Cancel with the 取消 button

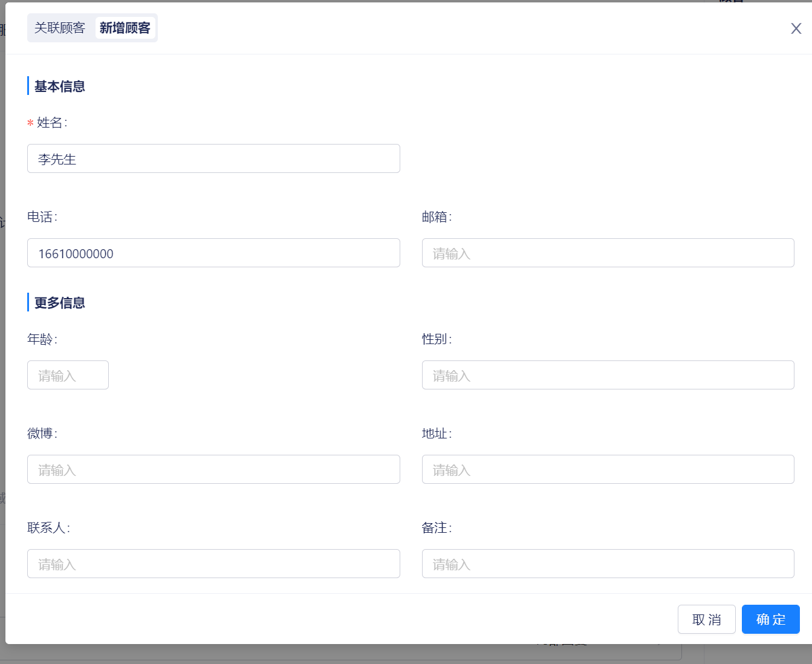pyautogui.click(x=707, y=619)
